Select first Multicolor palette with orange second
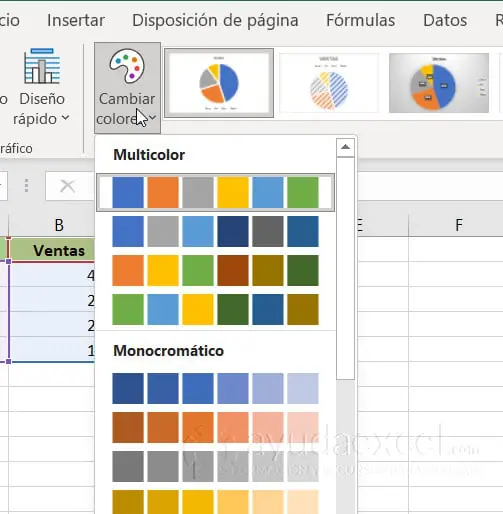 click(215, 192)
